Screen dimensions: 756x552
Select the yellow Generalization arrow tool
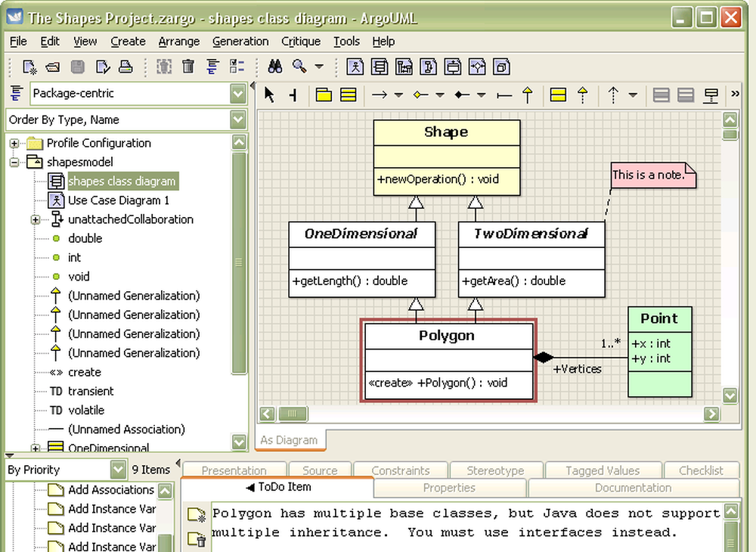point(528,95)
